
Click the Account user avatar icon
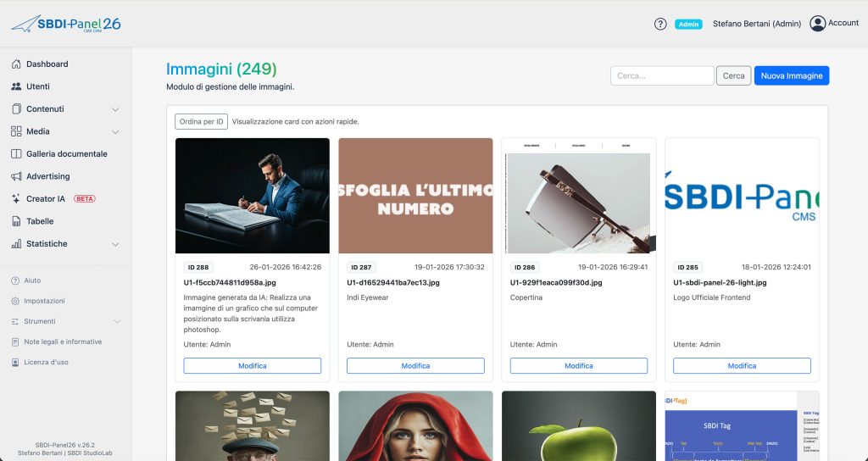click(x=817, y=23)
